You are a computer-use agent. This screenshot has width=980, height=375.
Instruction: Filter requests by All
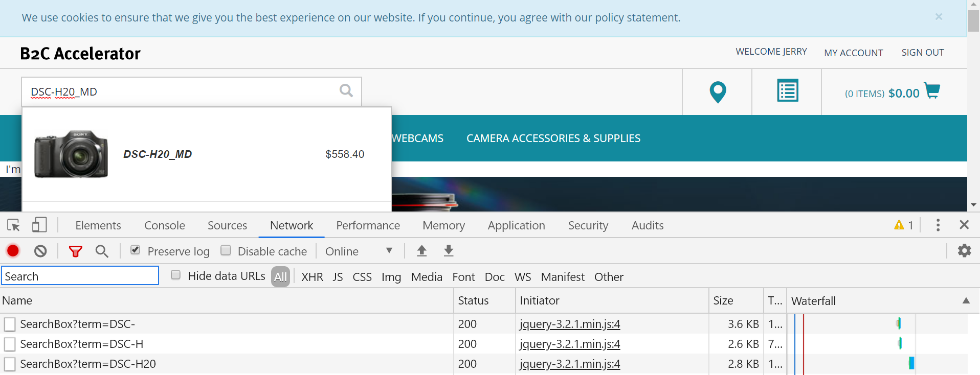[280, 277]
